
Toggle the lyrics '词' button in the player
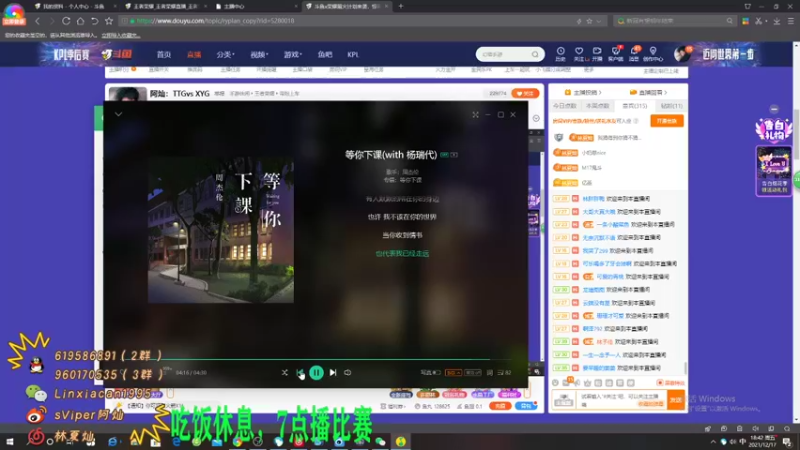tap(490, 372)
